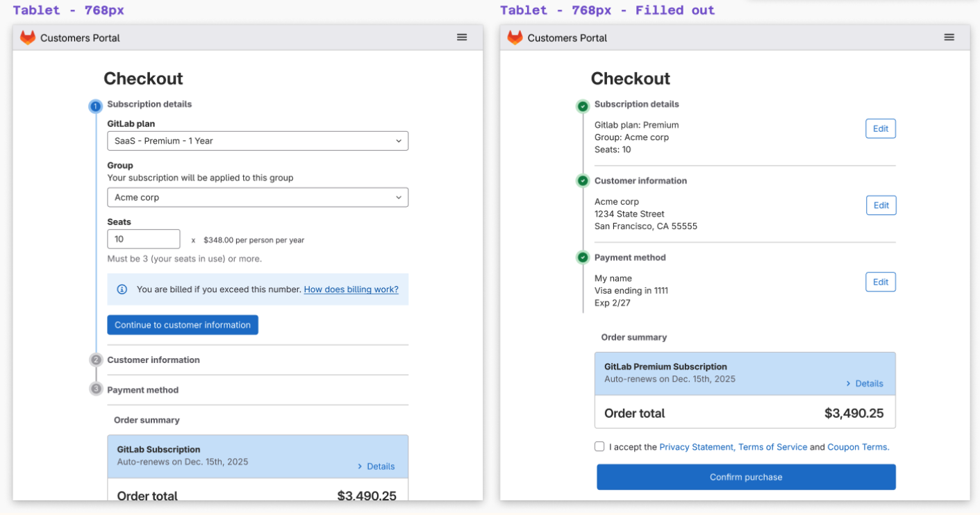Click the gray step 3 circle indicator

pos(96,389)
